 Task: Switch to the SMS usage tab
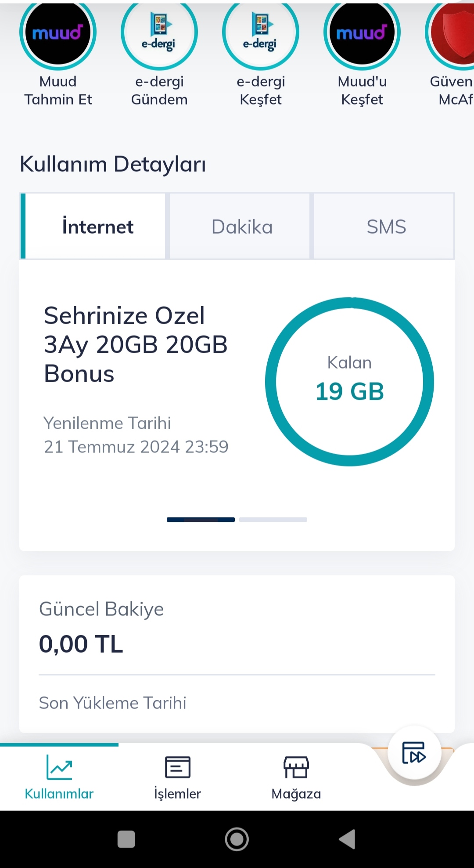(x=384, y=226)
